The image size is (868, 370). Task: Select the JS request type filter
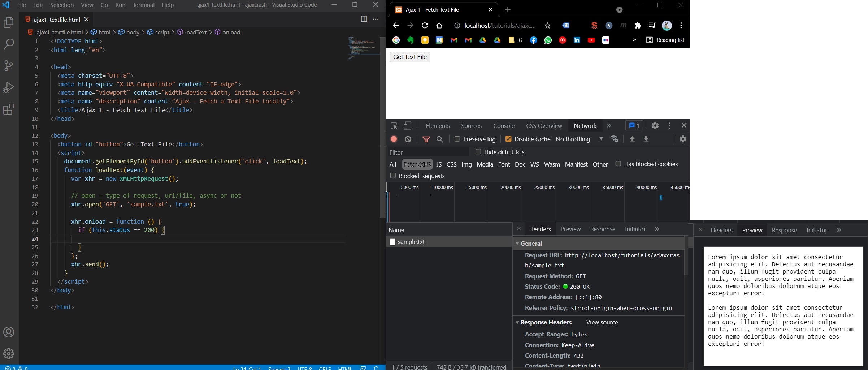[439, 164]
